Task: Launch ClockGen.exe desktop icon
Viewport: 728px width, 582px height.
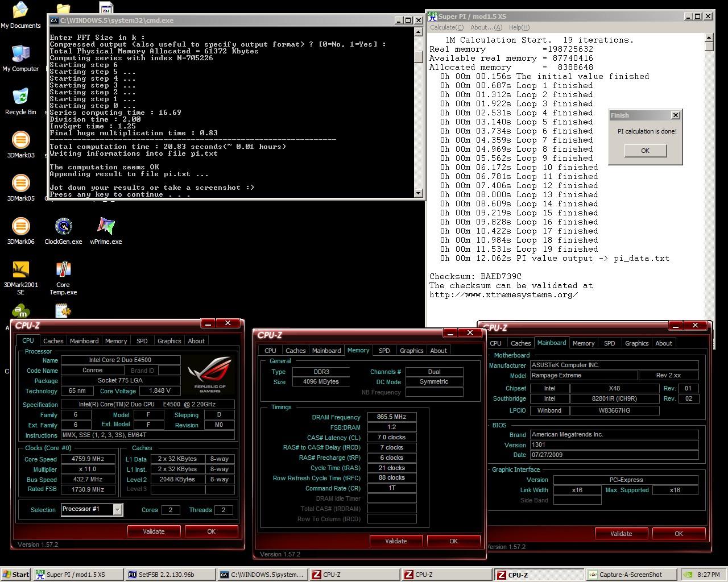Action: click(x=63, y=231)
